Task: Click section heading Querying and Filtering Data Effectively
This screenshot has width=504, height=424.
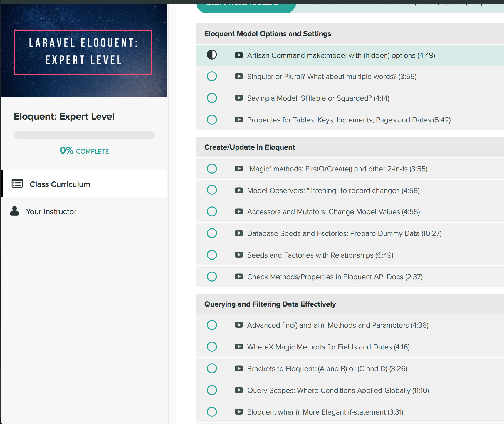Action: click(x=270, y=304)
